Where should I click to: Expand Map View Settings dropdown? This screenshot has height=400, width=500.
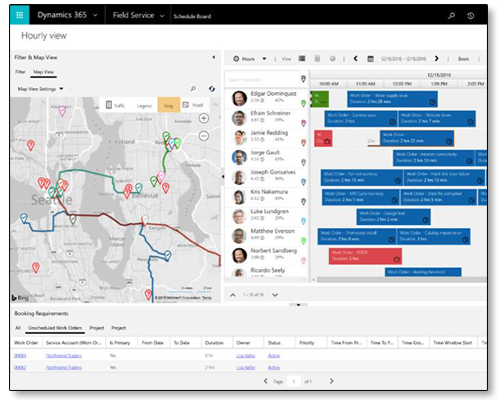(x=40, y=89)
